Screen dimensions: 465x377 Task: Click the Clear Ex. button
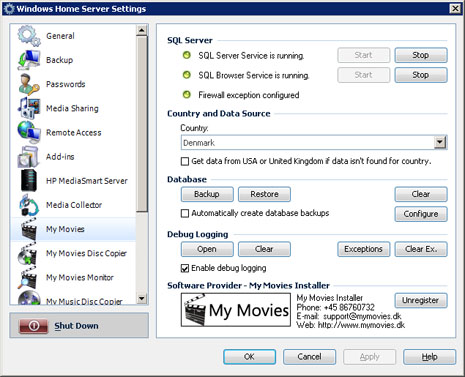421,249
